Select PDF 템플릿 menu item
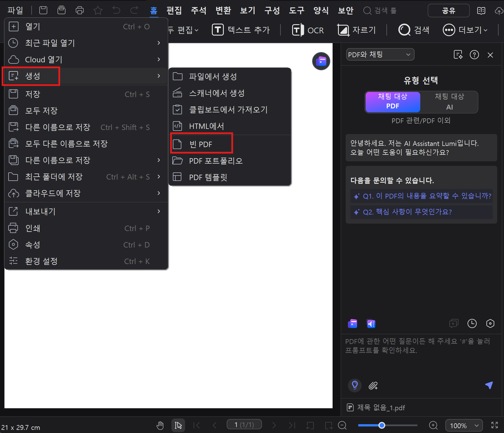Screen dimensions: 504x433 [x=230, y=177]
